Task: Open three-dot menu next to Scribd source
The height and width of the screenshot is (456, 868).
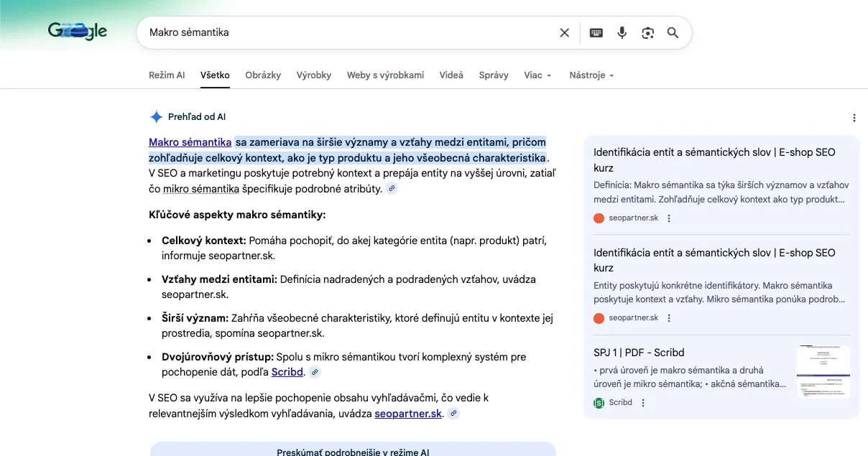Action: pos(643,403)
